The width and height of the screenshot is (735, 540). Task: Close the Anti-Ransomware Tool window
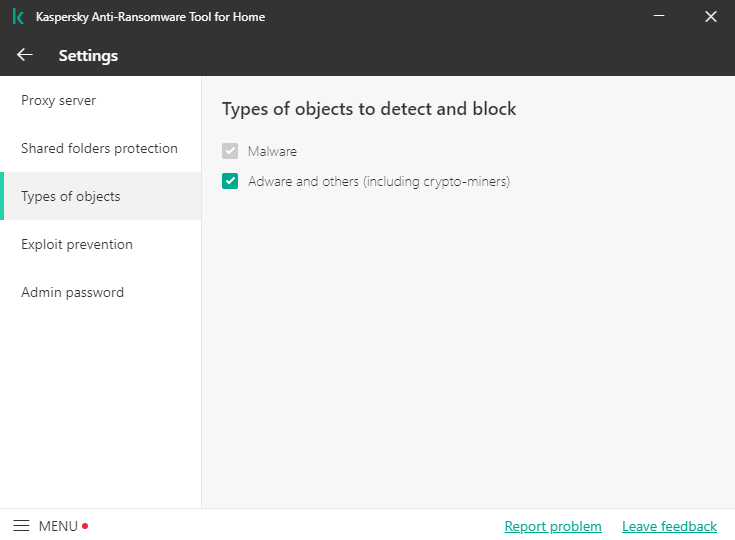pyautogui.click(x=711, y=17)
